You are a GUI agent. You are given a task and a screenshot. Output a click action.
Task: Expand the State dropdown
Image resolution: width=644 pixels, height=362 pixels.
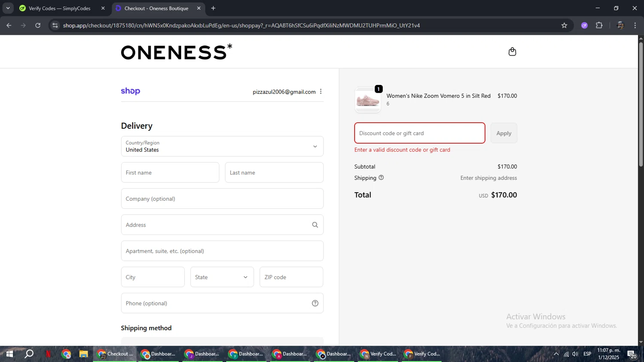pos(222,277)
